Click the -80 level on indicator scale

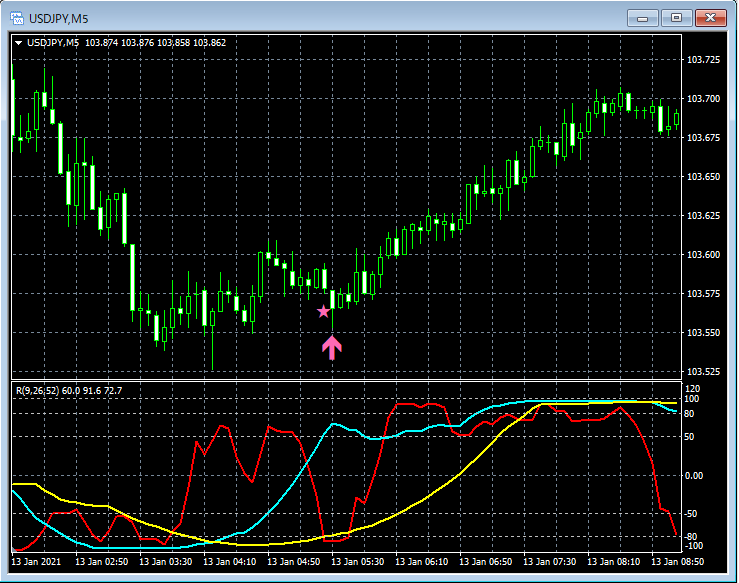click(x=692, y=537)
